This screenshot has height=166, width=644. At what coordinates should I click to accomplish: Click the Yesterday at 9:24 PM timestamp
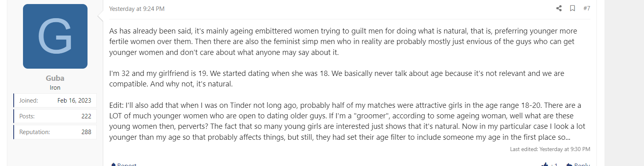point(137,8)
